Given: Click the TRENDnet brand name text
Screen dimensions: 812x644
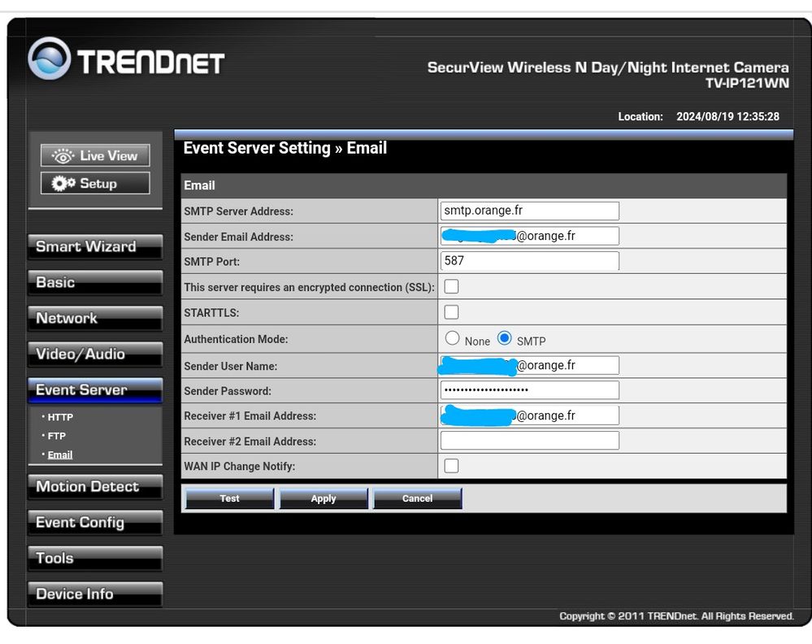Looking at the screenshot, I should point(150,63).
